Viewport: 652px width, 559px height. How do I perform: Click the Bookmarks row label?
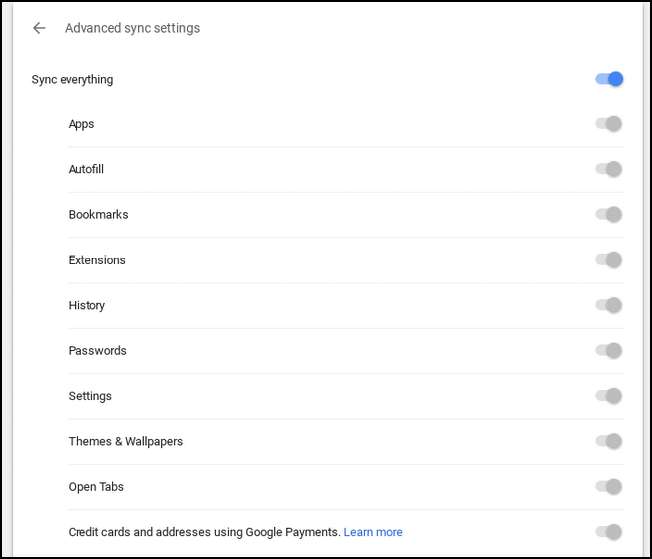(x=98, y=215)
